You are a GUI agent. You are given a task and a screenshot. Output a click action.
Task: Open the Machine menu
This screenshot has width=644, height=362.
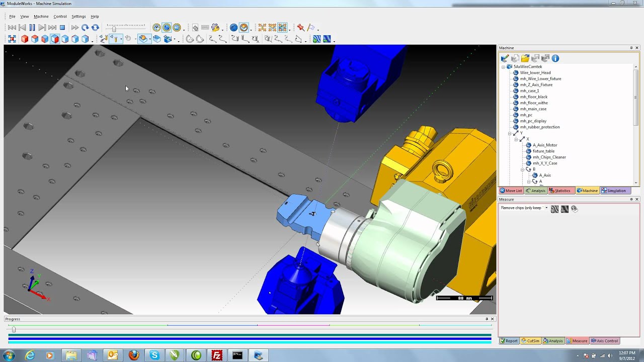click(41, 17)
